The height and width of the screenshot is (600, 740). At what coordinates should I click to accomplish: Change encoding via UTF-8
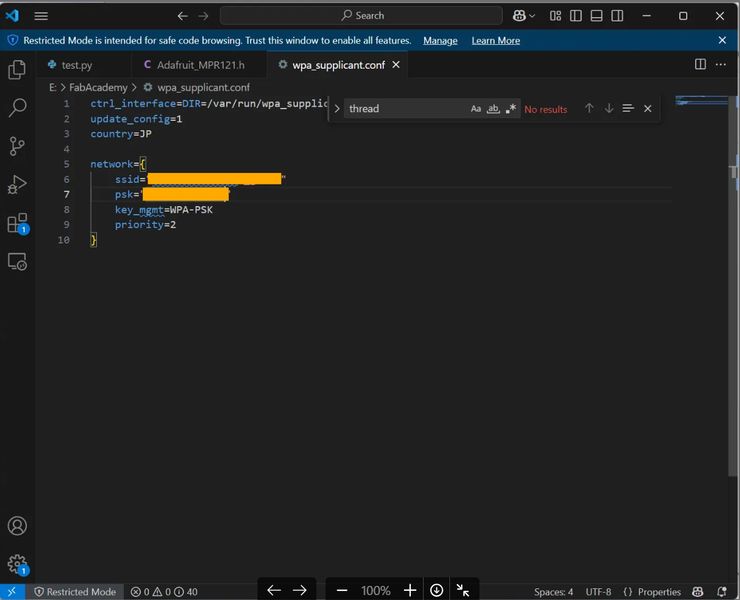[598, 592]
